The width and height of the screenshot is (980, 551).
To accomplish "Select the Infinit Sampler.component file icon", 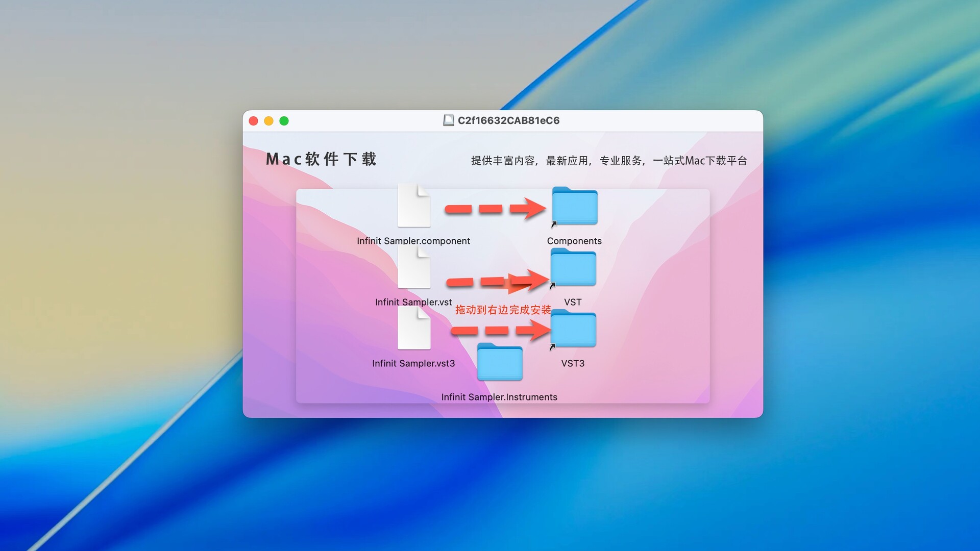I will [414, 207].
